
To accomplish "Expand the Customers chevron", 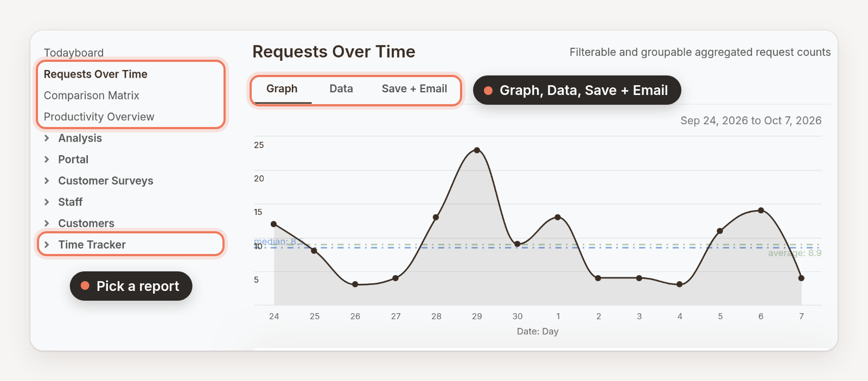I will click(x=47, y=223).
